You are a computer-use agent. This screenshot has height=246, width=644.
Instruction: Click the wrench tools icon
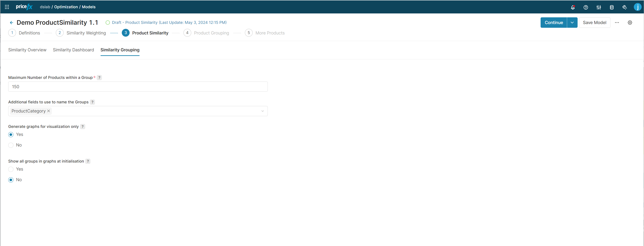(x=625, y=7)
